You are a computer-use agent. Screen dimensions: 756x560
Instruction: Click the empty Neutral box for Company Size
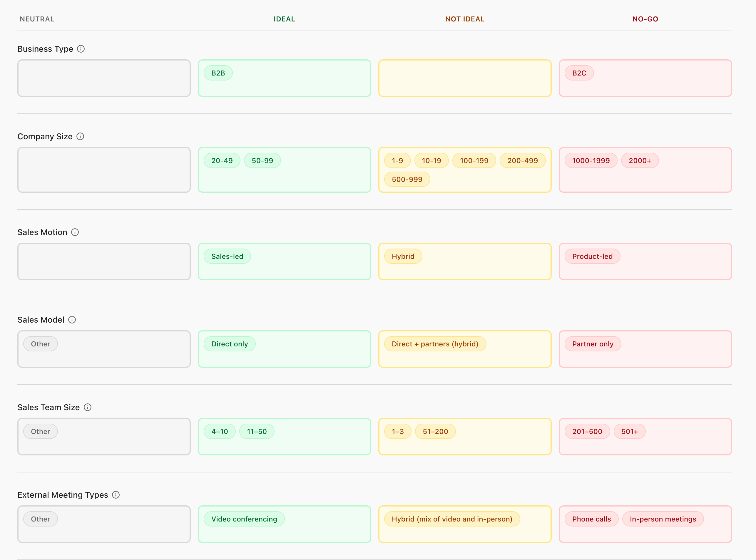(104, 170)
